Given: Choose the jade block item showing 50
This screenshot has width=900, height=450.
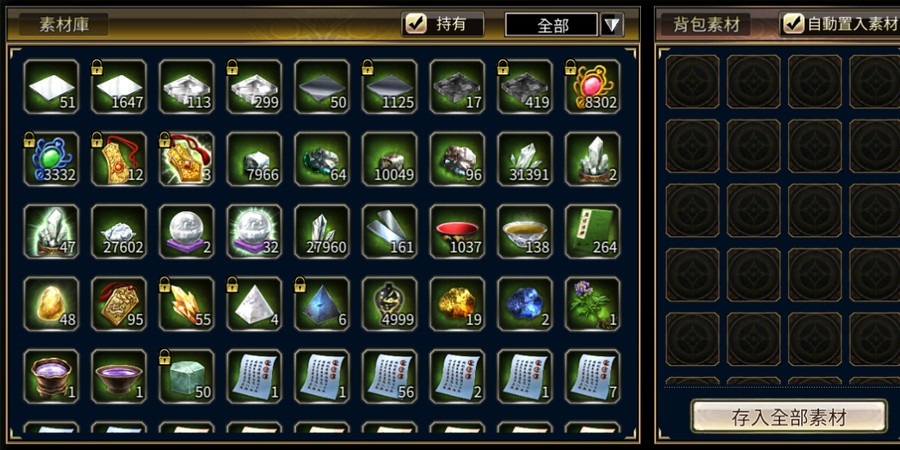Looking at the screenshot, I should 187,376.
